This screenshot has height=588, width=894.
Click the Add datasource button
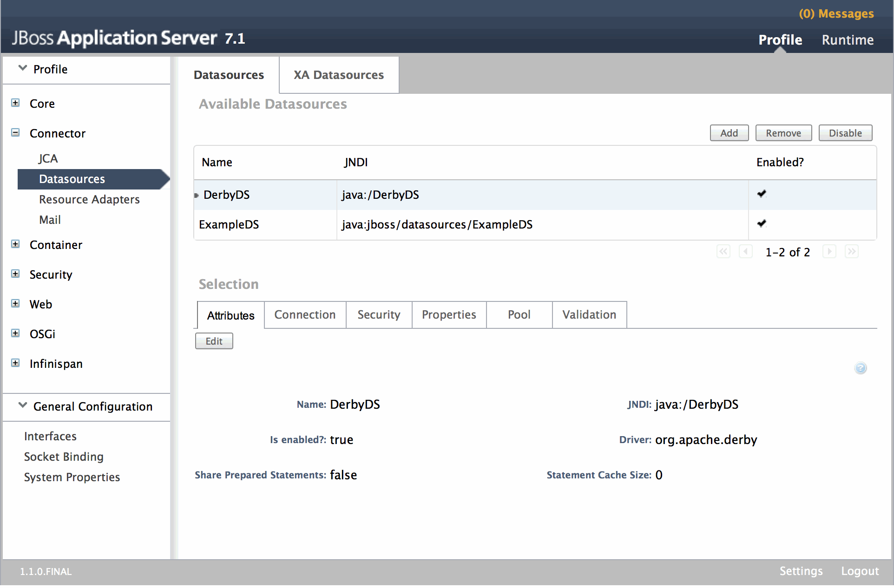pyautogui.click(x=729, y=133)
